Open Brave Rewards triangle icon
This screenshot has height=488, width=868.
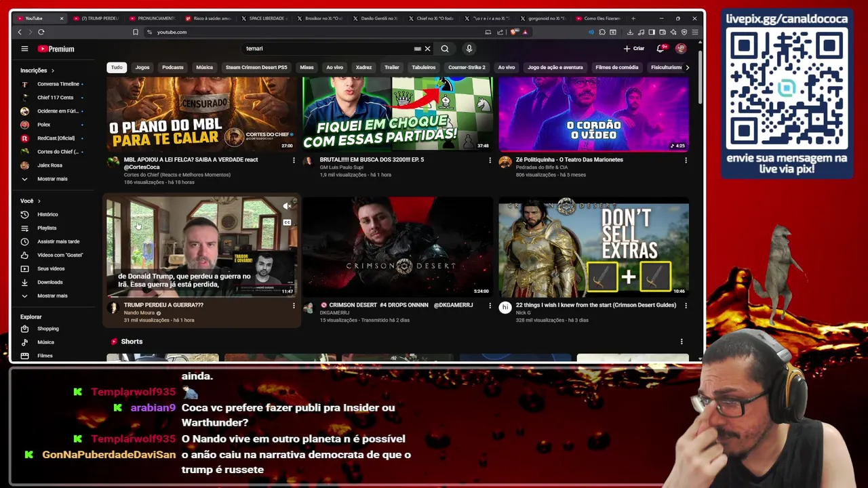[526, 32]
